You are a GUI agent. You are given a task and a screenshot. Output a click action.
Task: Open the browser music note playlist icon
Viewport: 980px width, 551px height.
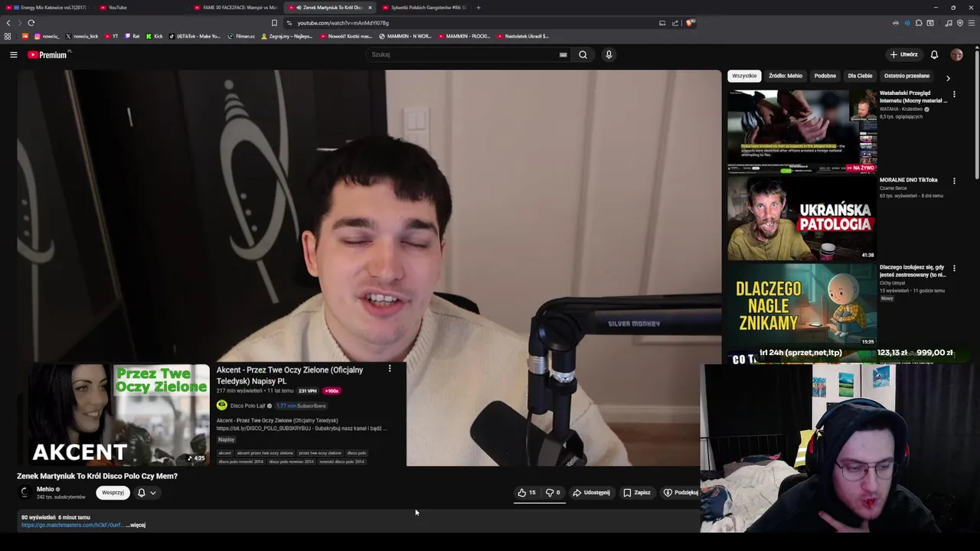point(949,23)
